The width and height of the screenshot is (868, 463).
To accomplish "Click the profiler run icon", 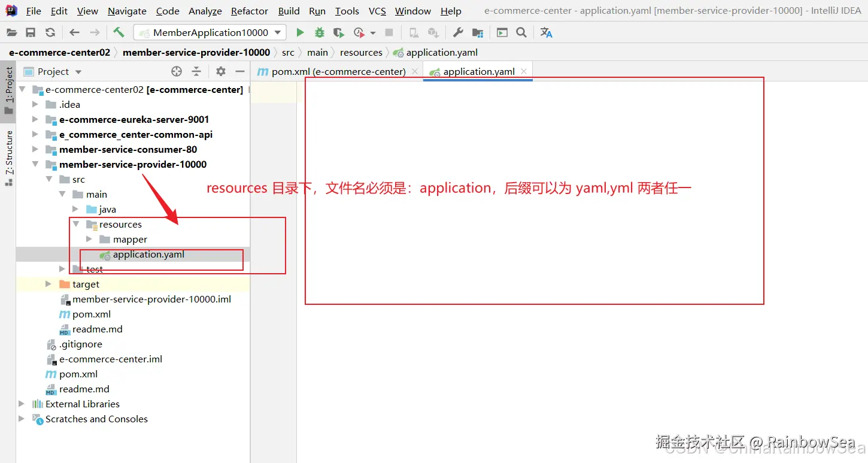I will (359, 33).
